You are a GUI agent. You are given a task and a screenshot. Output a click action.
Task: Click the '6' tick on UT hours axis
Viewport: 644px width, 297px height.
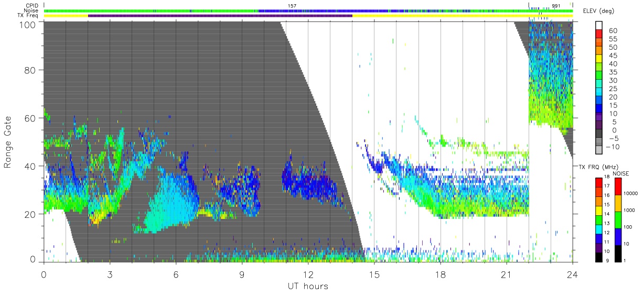176,274
